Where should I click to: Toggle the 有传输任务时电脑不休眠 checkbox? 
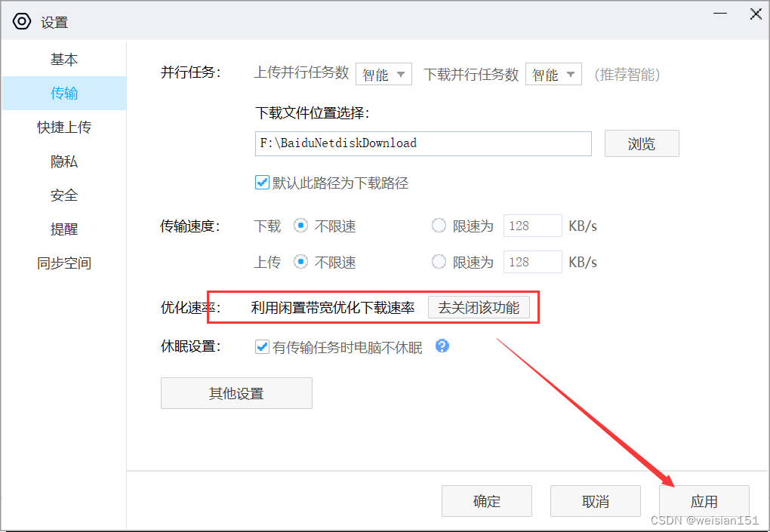point(262,347)
